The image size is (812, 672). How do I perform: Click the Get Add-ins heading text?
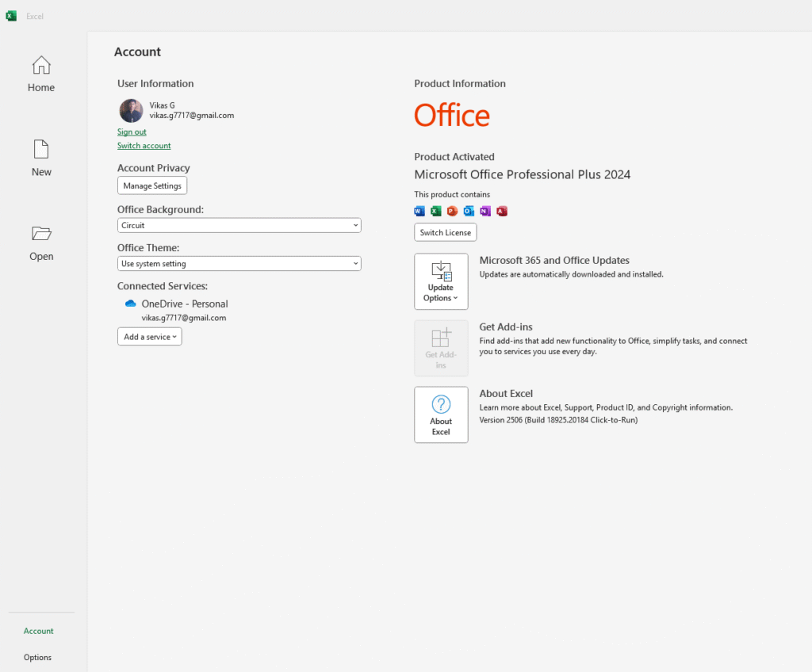pos(505,326)
